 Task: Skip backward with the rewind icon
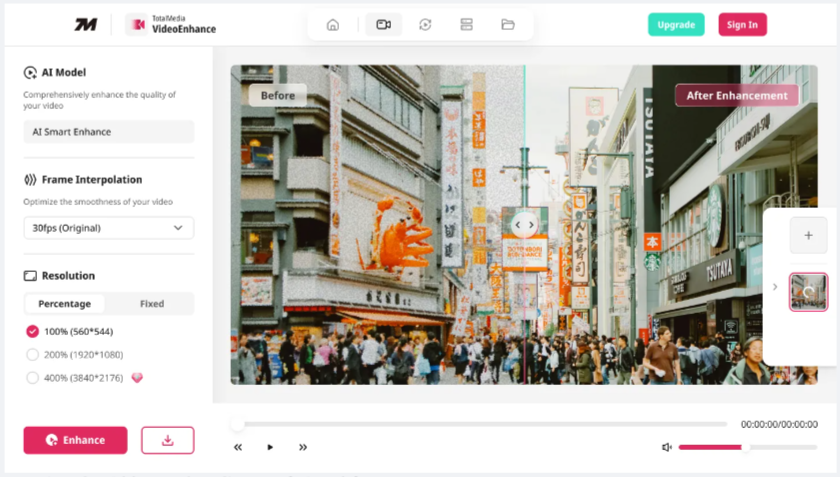(x=238, y=447)
